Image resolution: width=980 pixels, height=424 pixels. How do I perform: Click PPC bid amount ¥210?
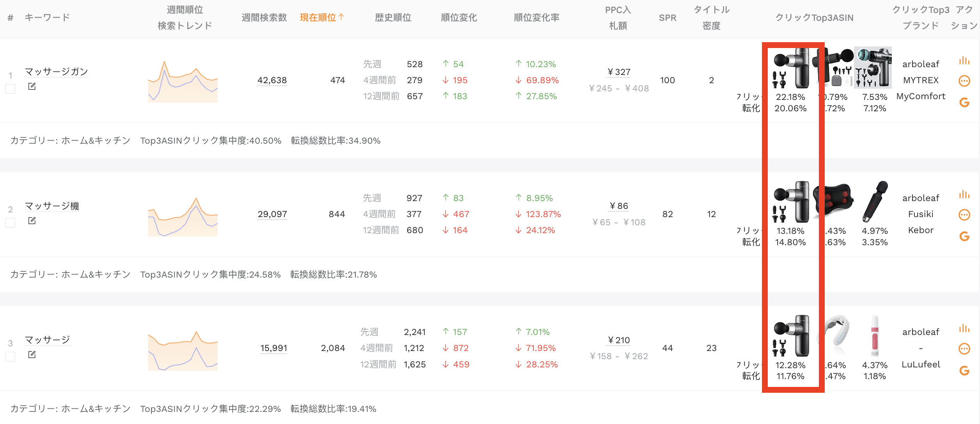point(619,340)
